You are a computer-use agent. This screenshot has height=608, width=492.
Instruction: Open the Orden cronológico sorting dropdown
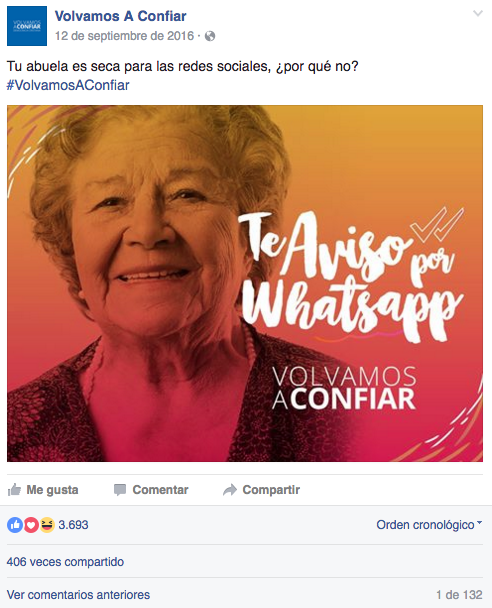pyautogui.click(x=429, y=525)
